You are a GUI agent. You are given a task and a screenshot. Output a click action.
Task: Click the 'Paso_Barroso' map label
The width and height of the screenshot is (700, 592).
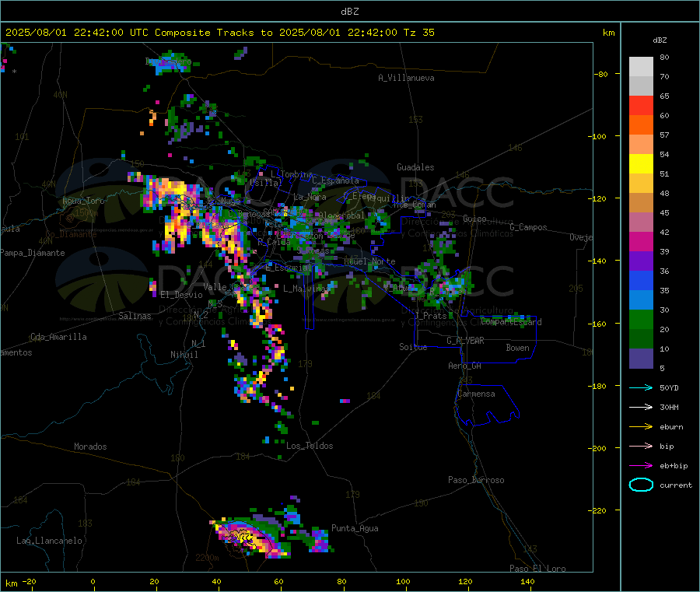point(476,480)
